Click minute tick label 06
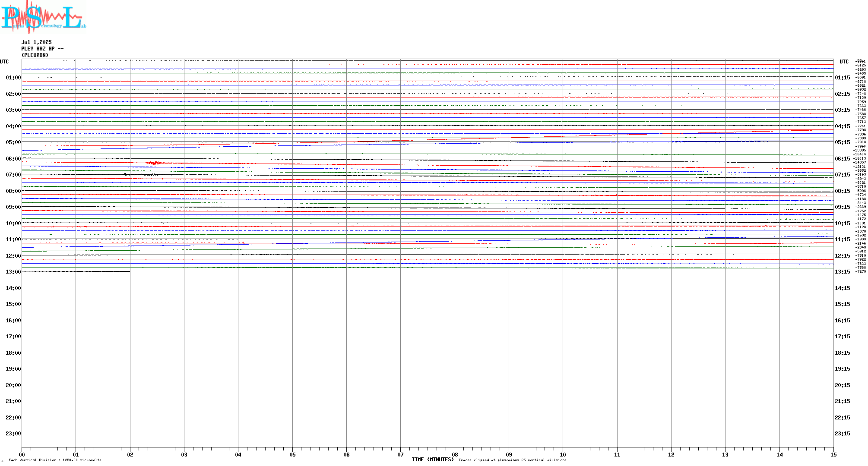This screenshot has height=466, width=868. pyautogui.click(x=346, y=454)
